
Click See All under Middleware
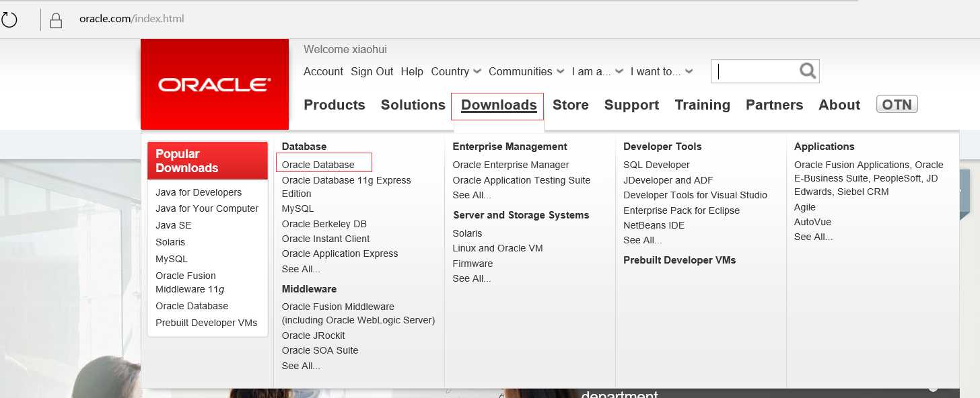(301, 366)
